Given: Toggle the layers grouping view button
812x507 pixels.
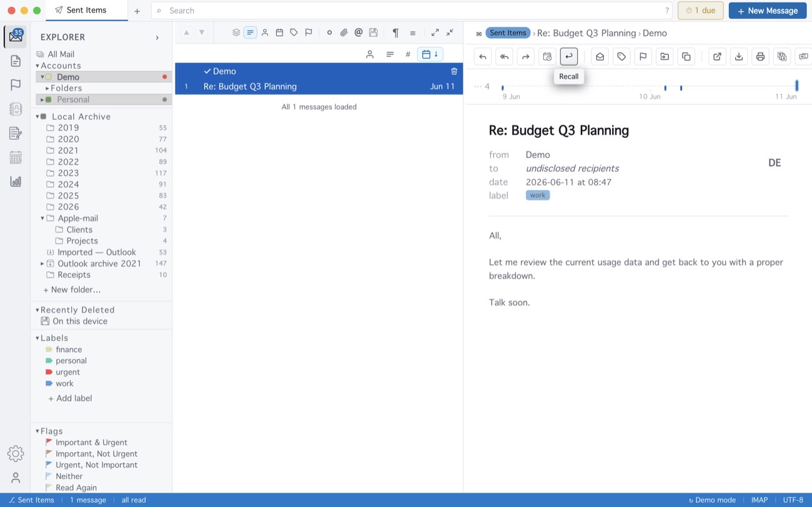Looking at the screenshot, I should point(236,32).
